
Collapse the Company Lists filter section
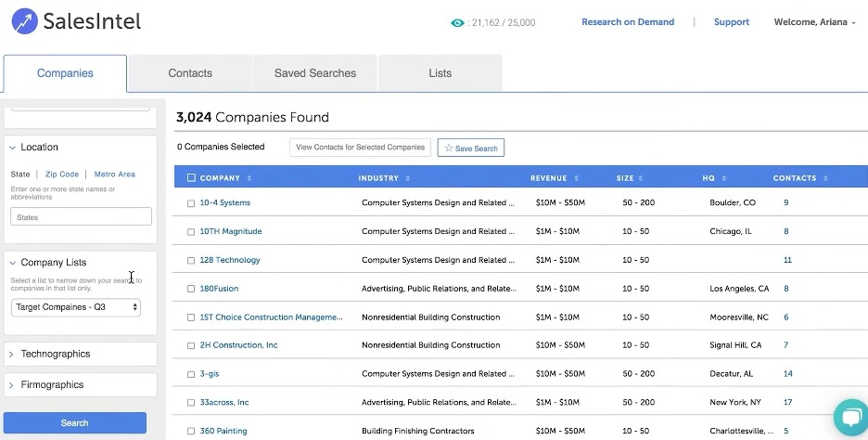click(x=12, y=263)
